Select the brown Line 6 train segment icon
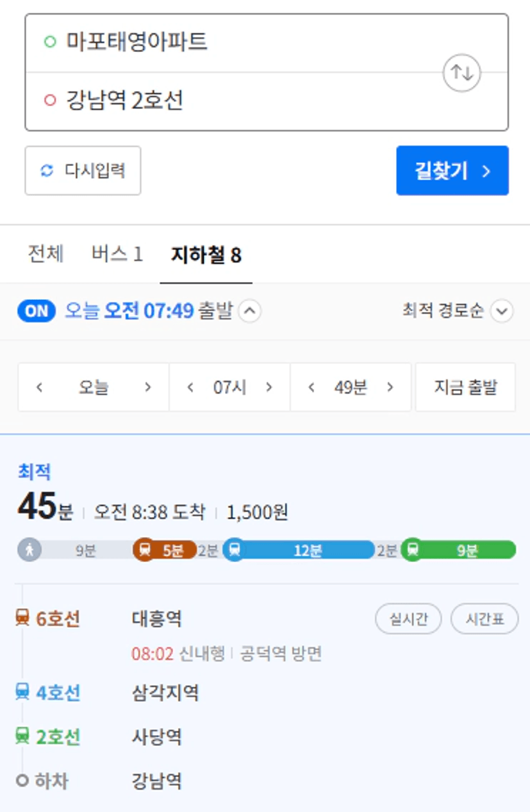Screen dimensions: 530x812 coord(145,550)
